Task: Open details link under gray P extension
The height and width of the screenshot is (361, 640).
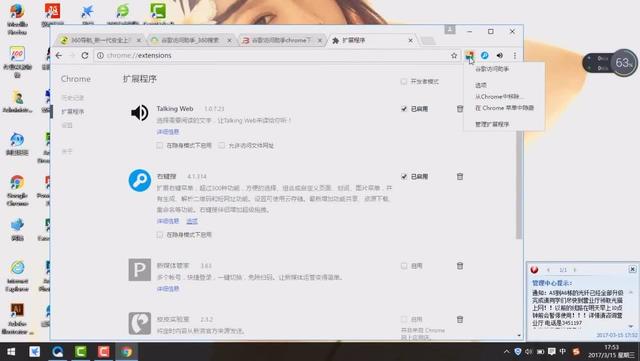Action: 168,289
